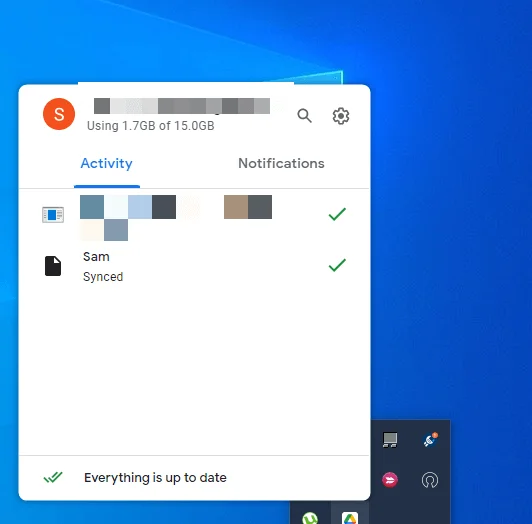The height and width of the screenshot is (524, 532).
Task: Click the Using 1.7GB of 15.0GB storage text
Action: pos(151,126)
